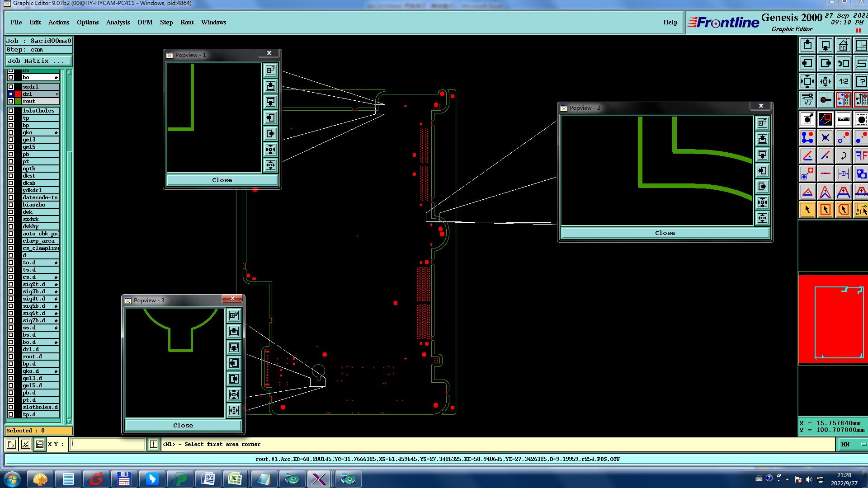This screenshot has height=488, width=868.
Task: Open Job Matrix selector
Action: coord(38,61)
